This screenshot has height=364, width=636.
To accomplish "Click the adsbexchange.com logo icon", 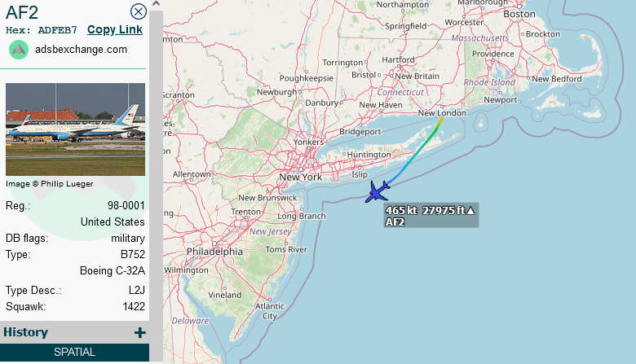I will pyautogui.click(x=19, y=50).
